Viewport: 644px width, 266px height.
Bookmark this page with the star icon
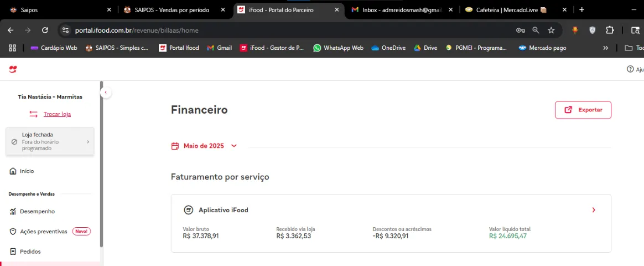[x=551, y=30]
